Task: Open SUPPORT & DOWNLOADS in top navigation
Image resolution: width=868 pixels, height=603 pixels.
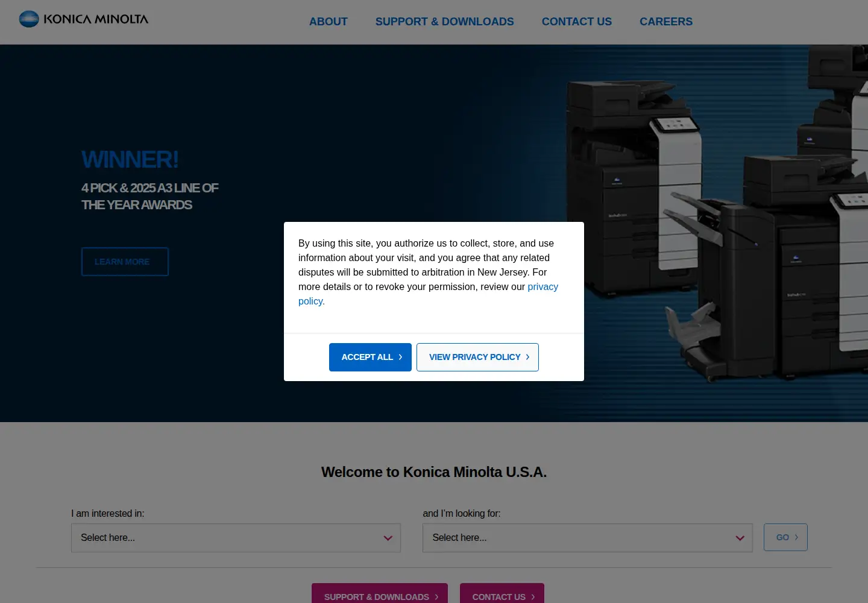Action: 445,22
